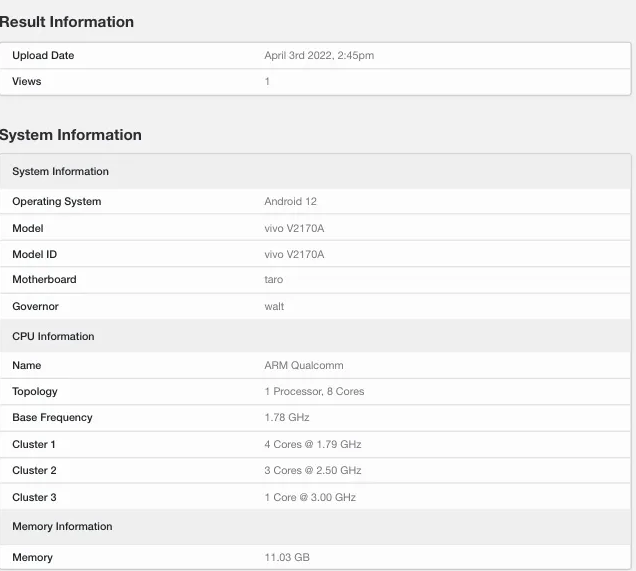
Task: Select the 'Model ID' label
Action: [34, 254]
